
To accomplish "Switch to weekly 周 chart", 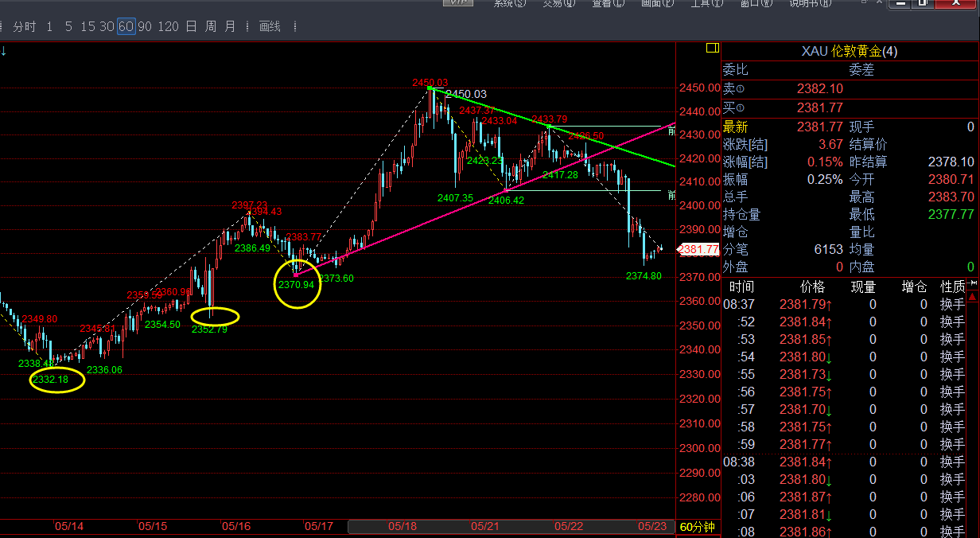I will pos(210,26).
